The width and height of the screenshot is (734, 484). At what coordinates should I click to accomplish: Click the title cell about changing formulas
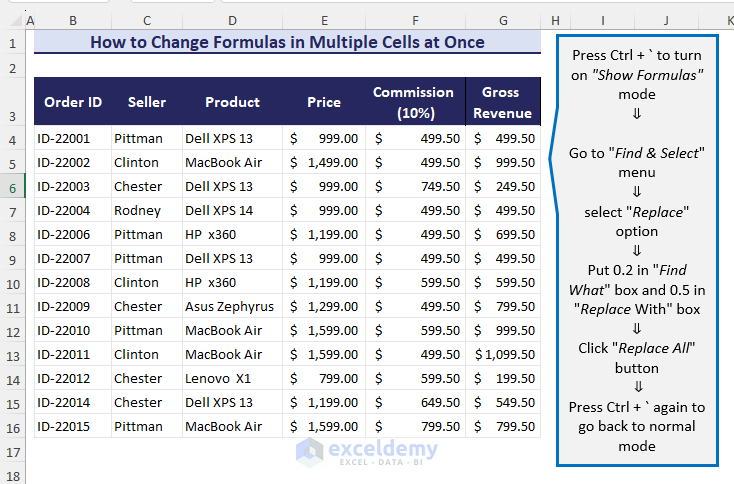pos(287,43)
